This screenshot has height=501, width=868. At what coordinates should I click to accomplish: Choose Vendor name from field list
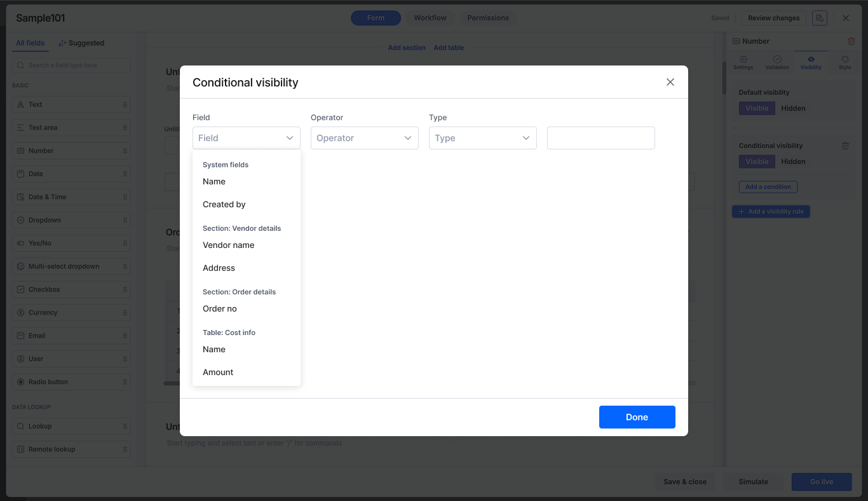(229, 245)
